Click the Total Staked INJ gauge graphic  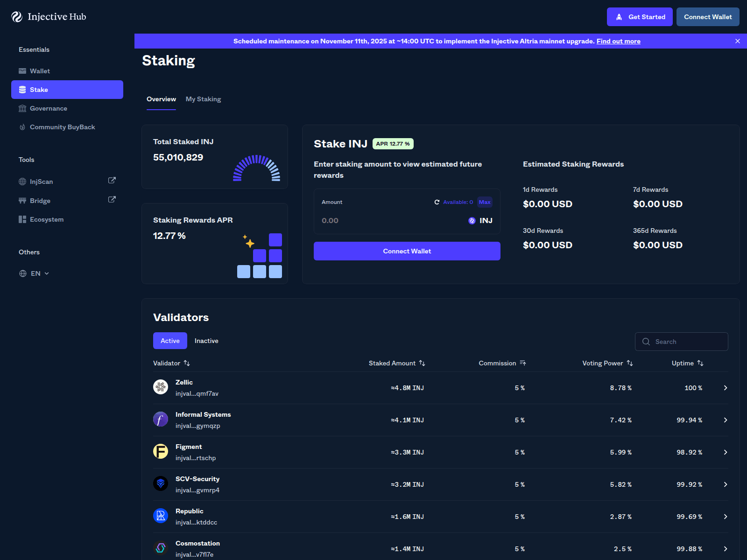click(x=256, y=168)
